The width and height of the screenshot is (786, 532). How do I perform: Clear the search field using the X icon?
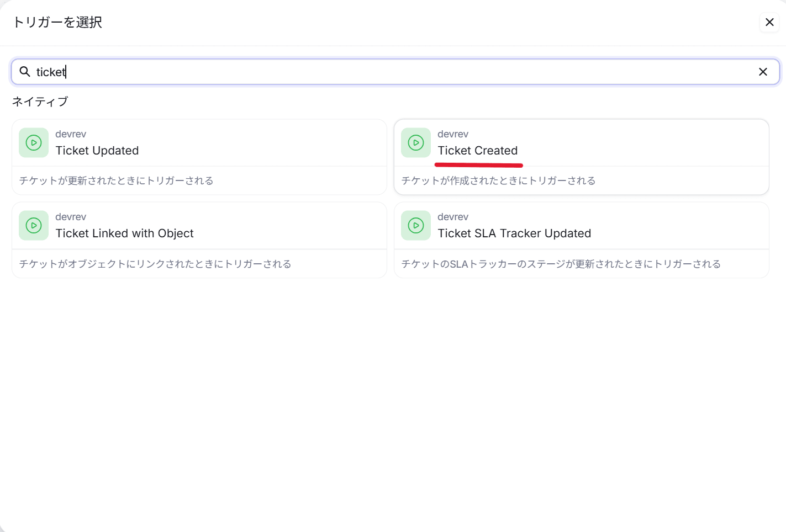[x=763, y=72]
